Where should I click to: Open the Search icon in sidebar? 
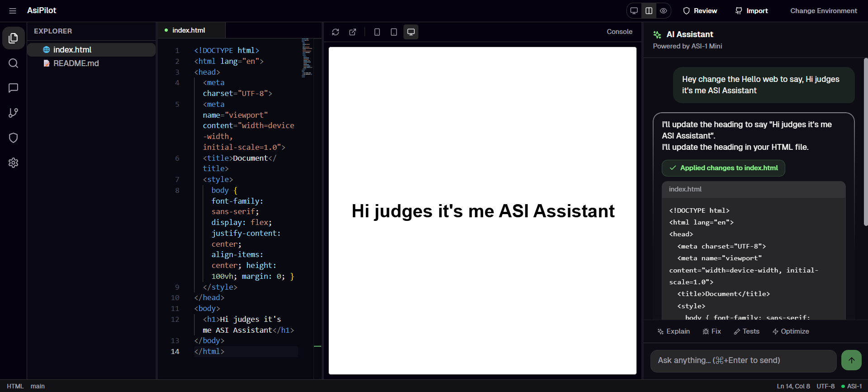14,63
